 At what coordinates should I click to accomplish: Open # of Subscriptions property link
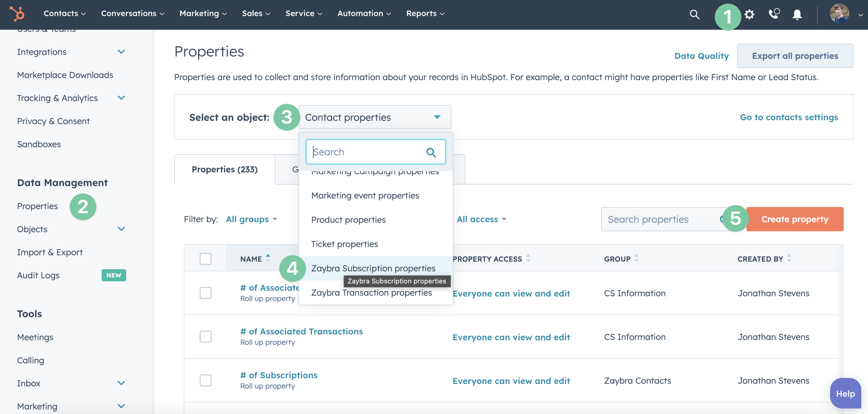[x=279, y=375]
